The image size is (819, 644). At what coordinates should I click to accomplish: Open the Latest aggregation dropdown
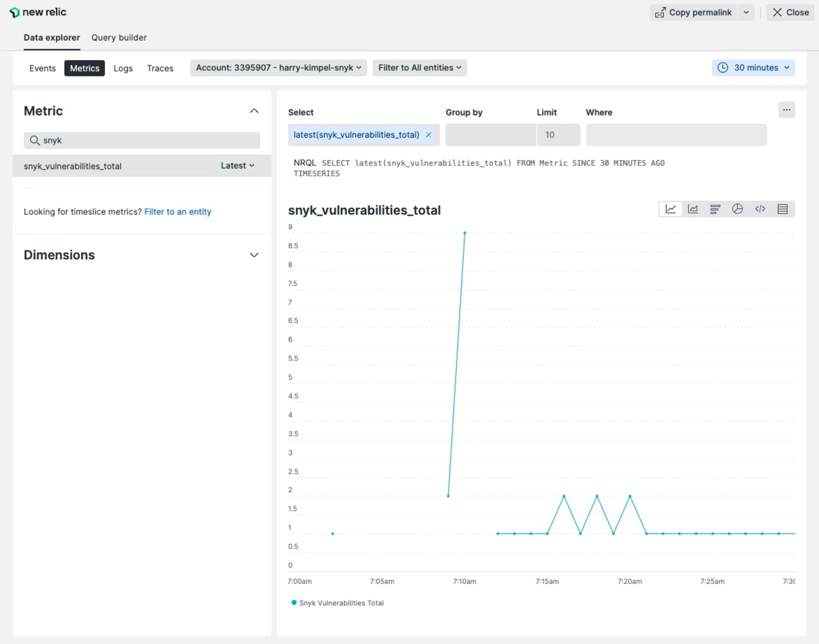(x=238, y=165)
